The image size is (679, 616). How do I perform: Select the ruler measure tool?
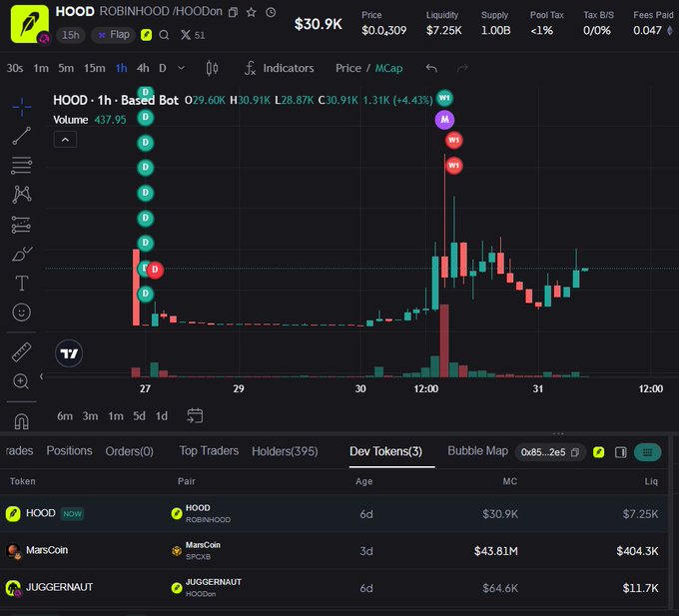[x=22, y=352]
